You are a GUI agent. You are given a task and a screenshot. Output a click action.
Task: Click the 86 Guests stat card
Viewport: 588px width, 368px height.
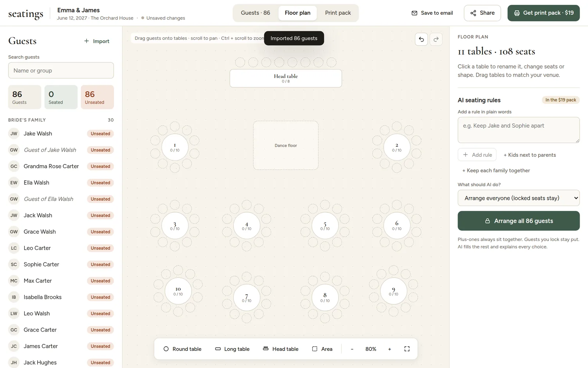pos(25,97)
